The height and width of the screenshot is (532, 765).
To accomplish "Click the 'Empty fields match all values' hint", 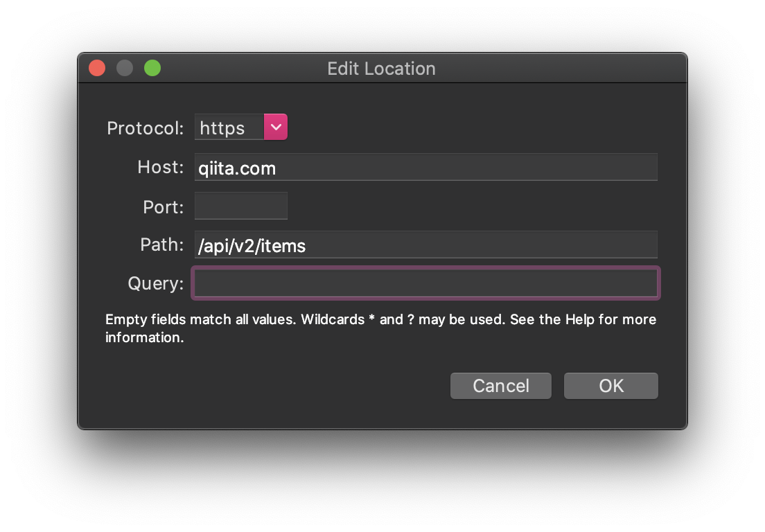I will point(201,319).
